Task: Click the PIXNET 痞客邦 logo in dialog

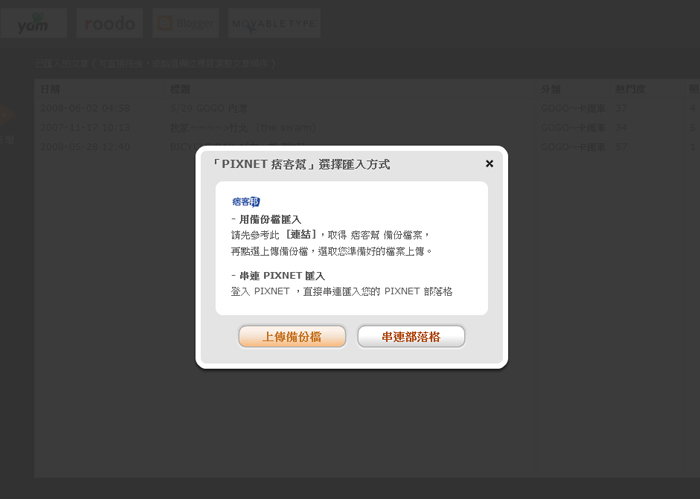Action: click(246, 201)
